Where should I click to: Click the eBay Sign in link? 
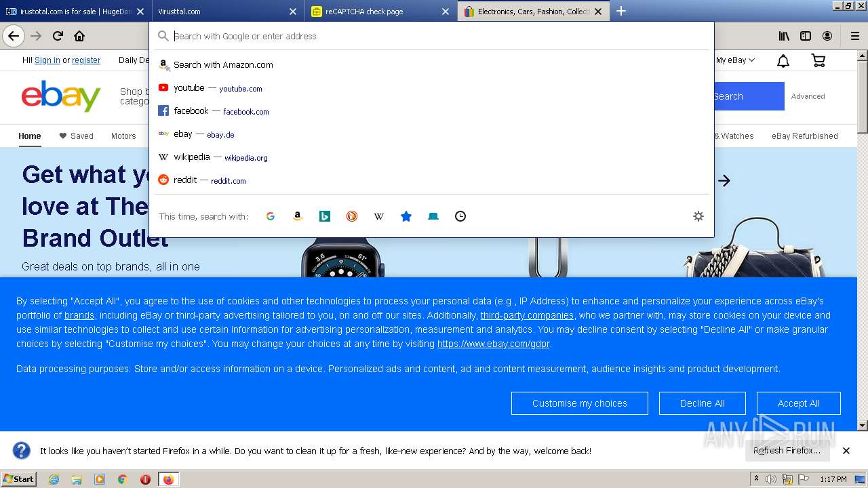[47, 60]
